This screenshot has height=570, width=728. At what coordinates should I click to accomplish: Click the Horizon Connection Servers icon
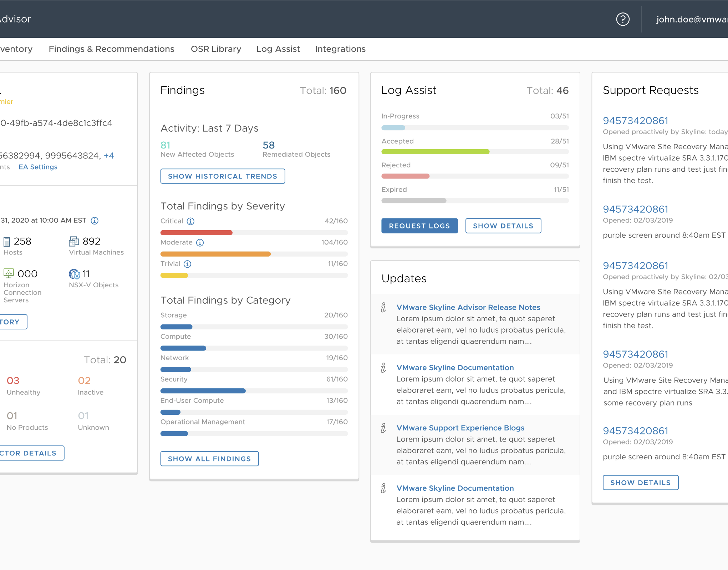click(9, 273)
